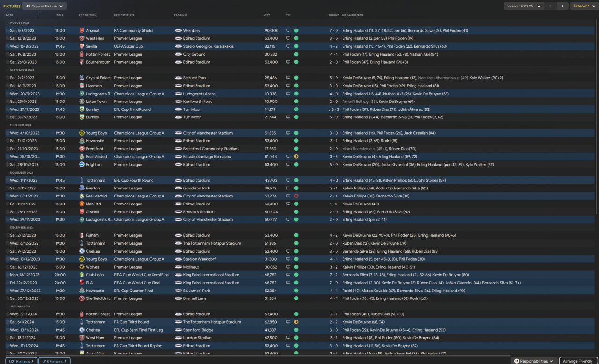Go to the previous season with the left arrow

(x=551, y=6)
